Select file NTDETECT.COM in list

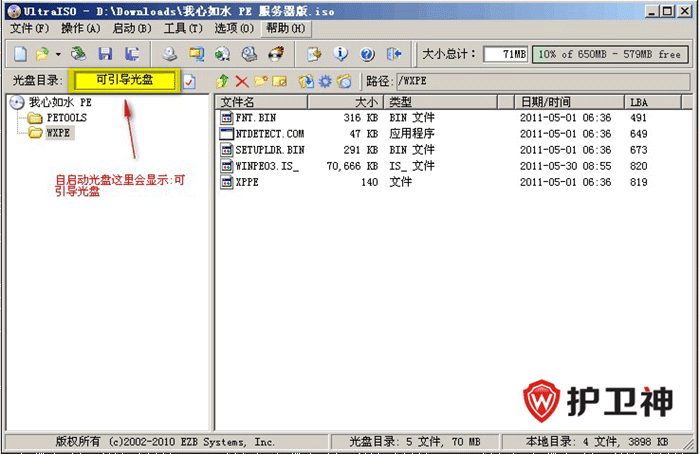click(270, 134)
